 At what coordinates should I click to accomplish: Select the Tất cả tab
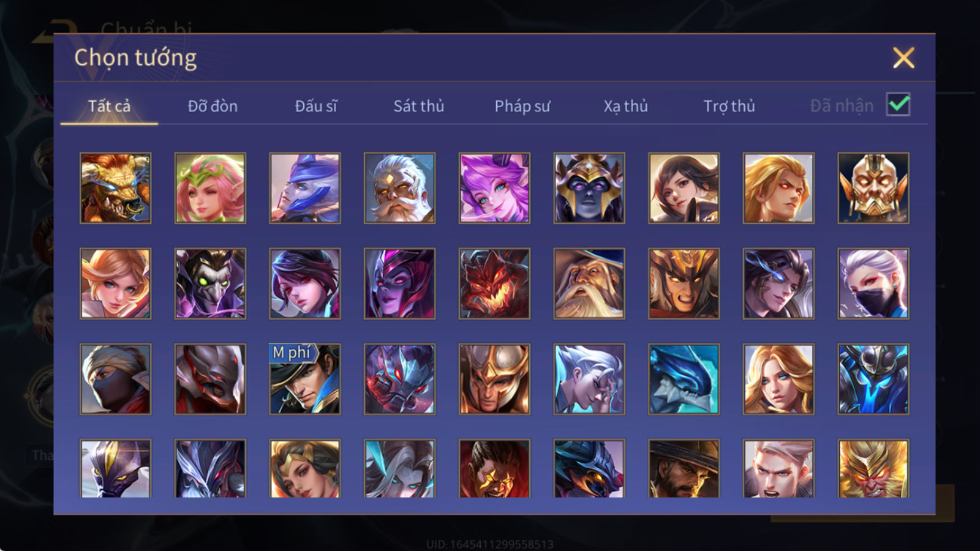(109, 106)
